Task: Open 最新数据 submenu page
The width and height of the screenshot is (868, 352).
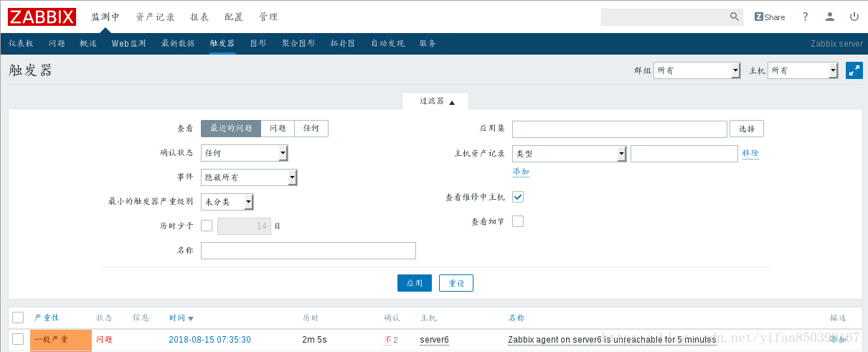Action: [x=178, y=43]
